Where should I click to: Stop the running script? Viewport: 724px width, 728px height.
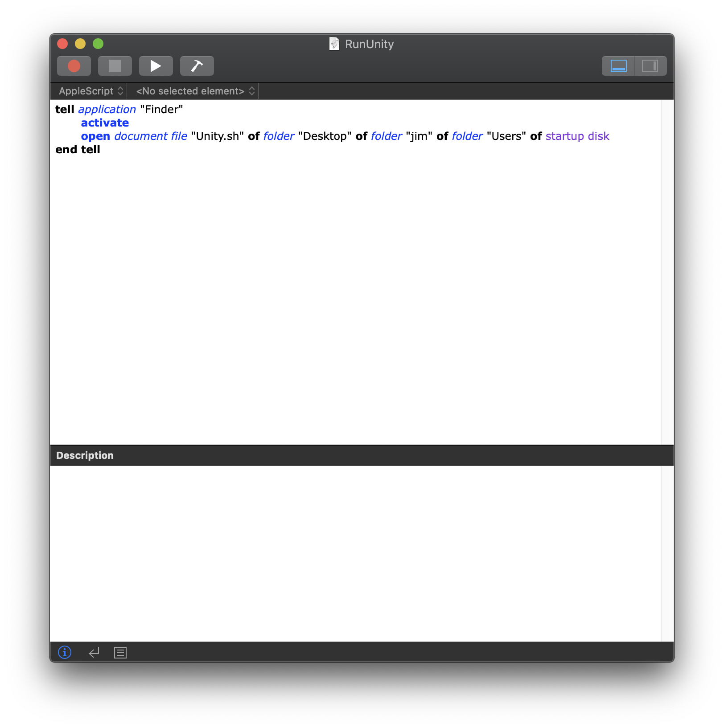(x=115, y=66)
